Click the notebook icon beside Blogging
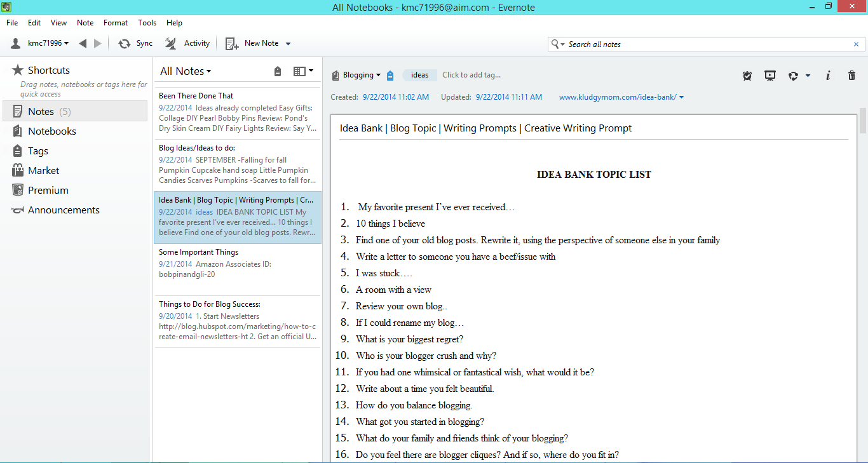The image size is (868, 463). 336,75
